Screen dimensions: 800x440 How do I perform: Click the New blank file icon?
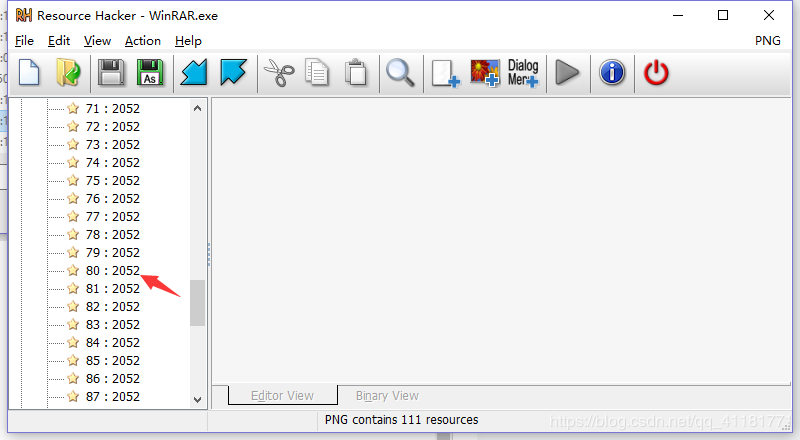(29, 73)
